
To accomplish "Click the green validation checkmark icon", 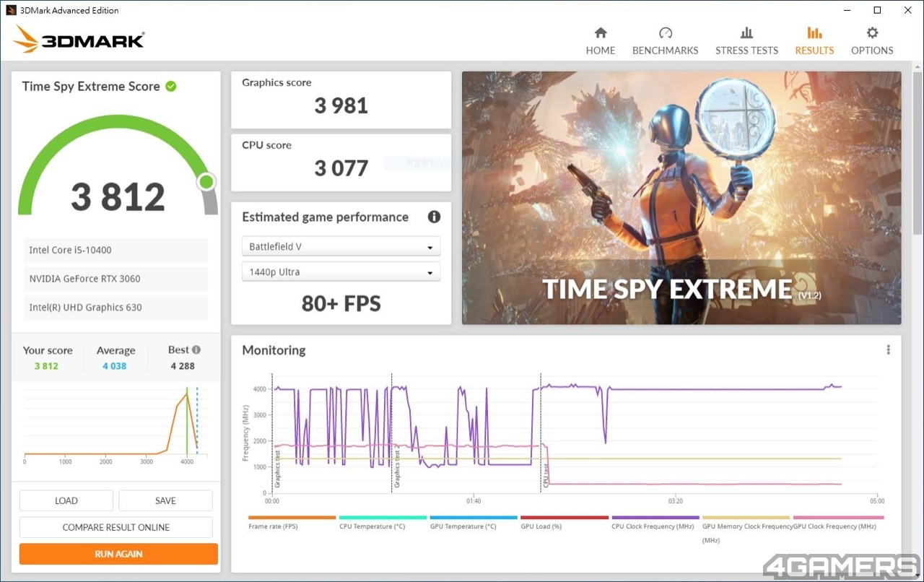I will (171, 86).
